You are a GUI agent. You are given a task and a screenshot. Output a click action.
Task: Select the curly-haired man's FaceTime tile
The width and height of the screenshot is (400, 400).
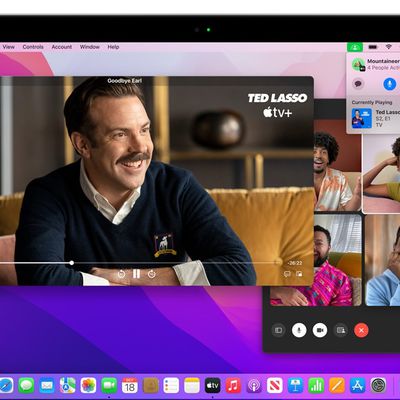337,165
